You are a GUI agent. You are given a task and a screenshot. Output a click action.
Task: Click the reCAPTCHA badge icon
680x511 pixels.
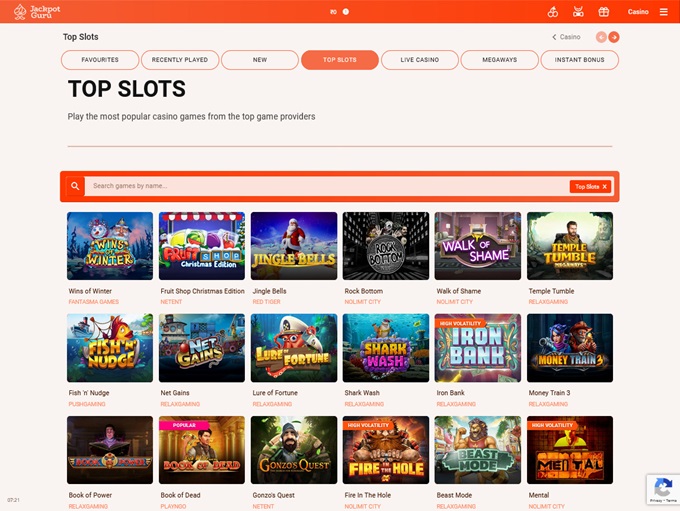point(662,489)
